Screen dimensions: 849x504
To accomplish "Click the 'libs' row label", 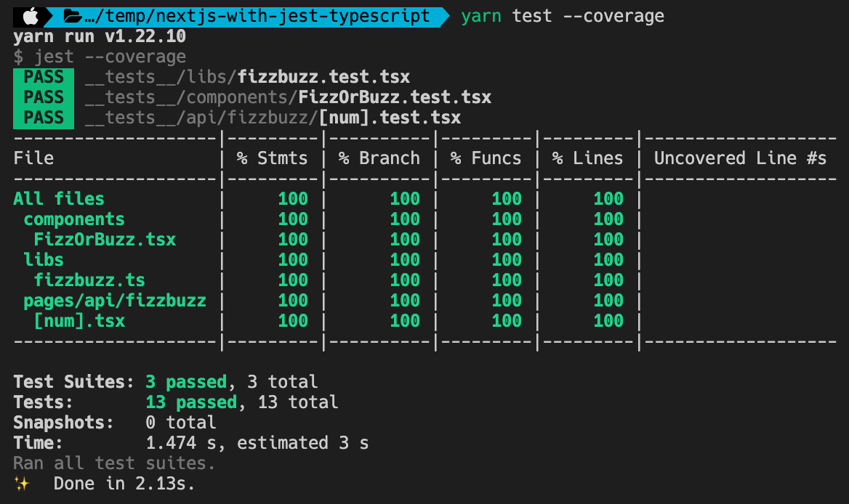I will coord(44,260).
